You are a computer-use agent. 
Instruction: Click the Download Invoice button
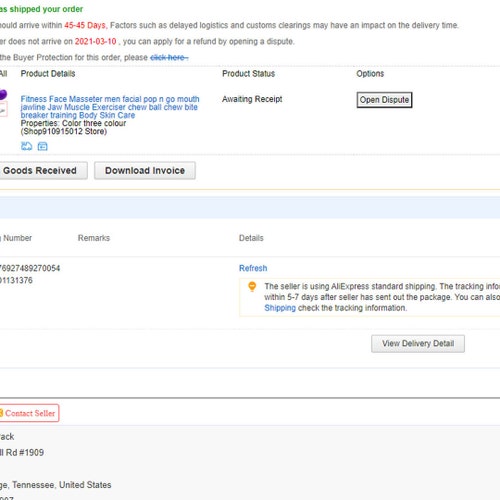(145, 170)
